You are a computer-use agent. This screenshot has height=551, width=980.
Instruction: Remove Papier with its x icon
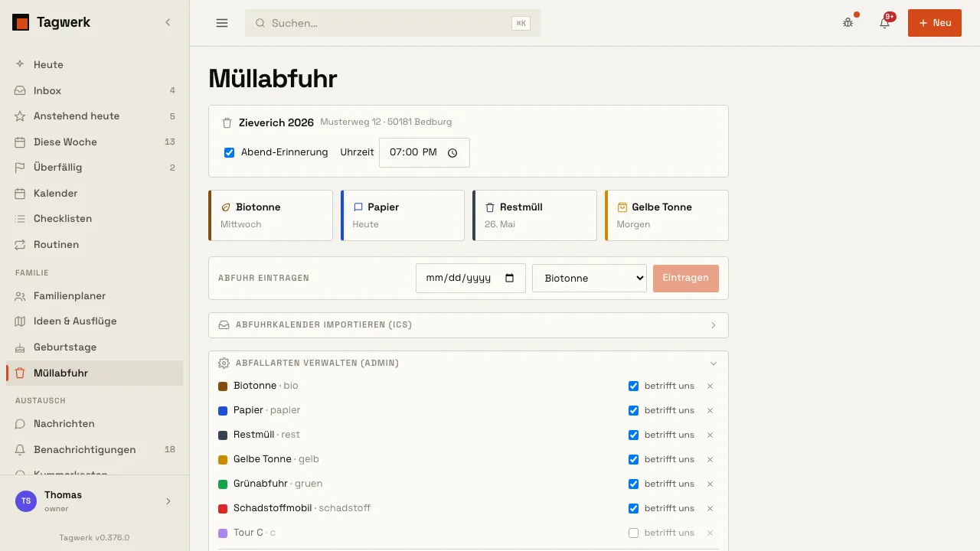click(x=710, y=410)
